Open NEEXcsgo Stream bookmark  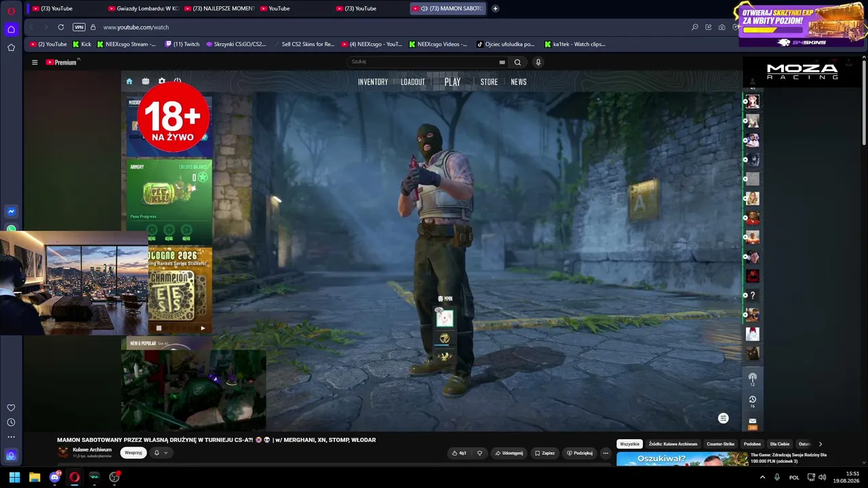click(126, 44)
